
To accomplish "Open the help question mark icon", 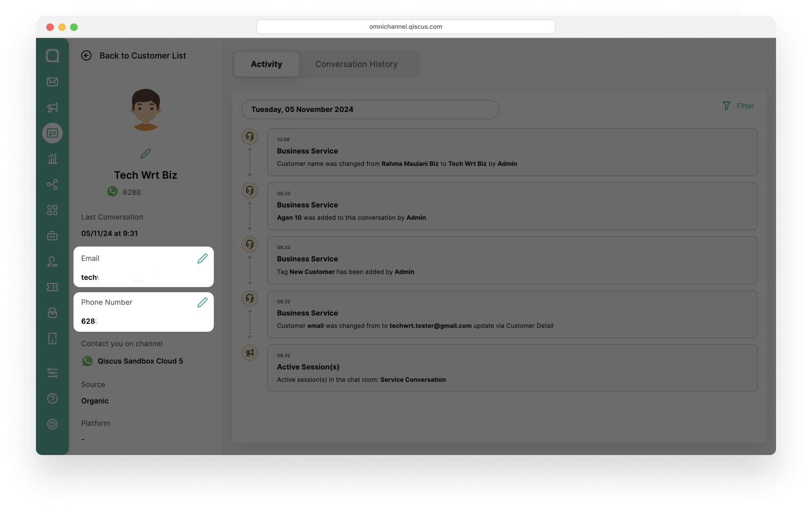I will pyautogui.click(x=52, y=399).
